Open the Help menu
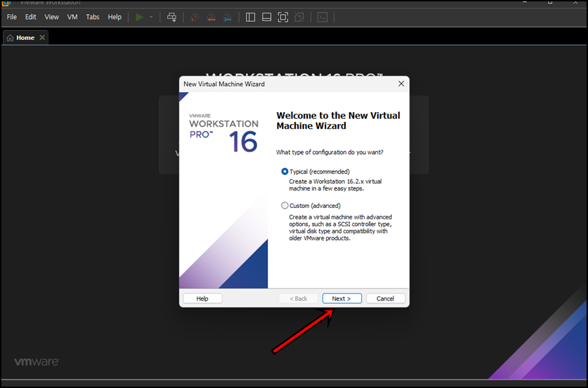 (115, 17)
